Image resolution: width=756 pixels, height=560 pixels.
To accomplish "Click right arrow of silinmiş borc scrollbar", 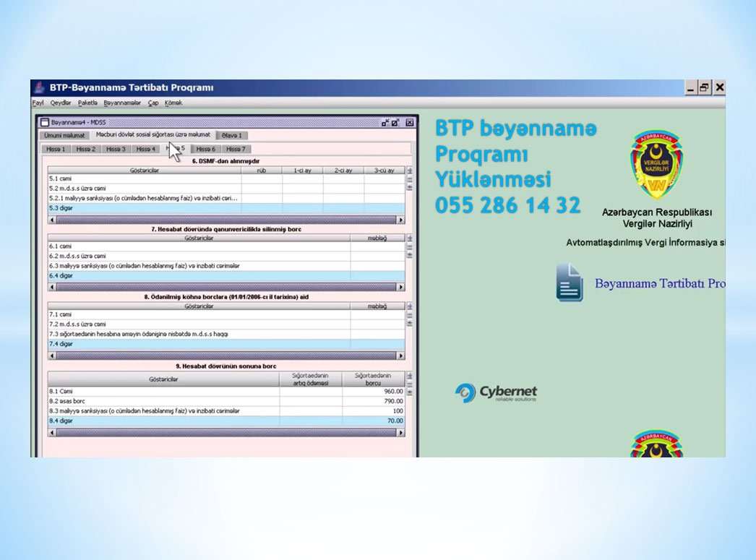I will 400,287.
